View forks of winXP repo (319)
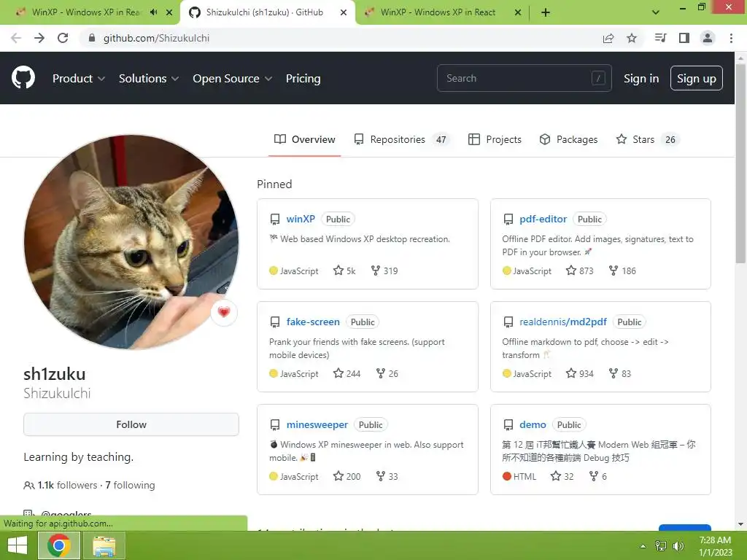 point(384,271)
